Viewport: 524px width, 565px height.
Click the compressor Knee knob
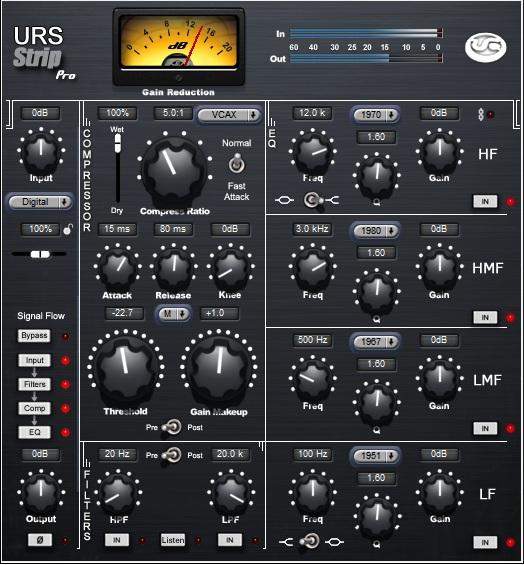coord(230,268)
